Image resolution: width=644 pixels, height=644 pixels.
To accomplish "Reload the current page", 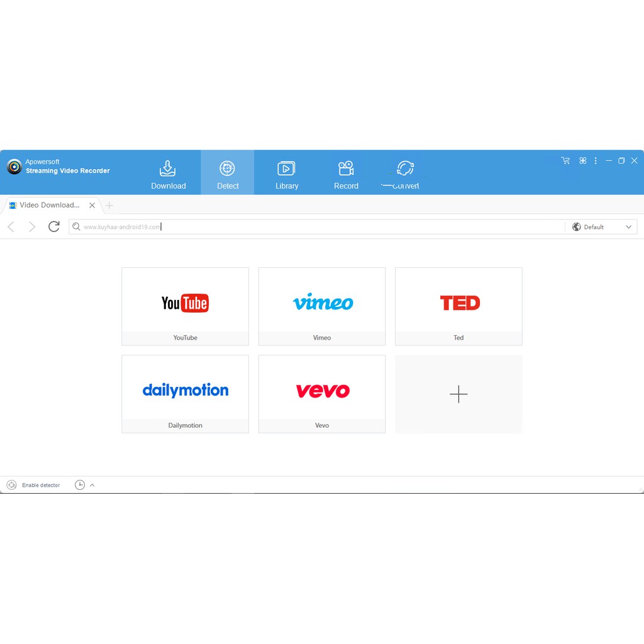I will (54, 226).
